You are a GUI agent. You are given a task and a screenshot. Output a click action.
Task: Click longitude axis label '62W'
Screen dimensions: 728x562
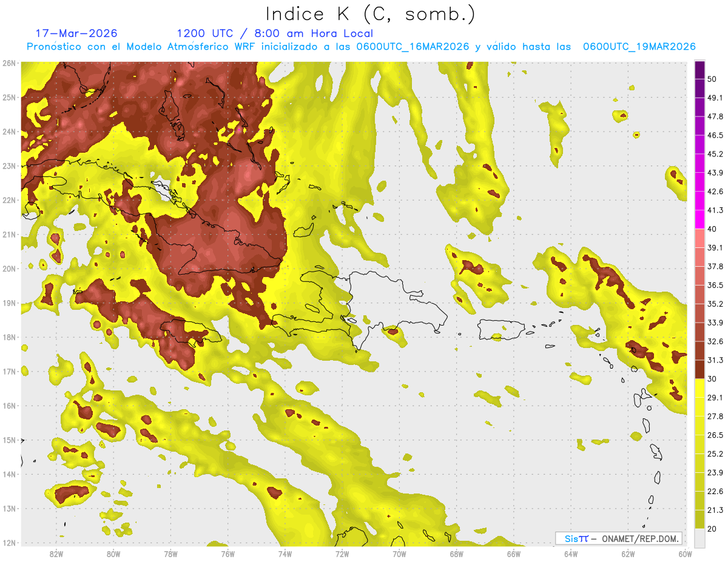click(x=628, y=554)
